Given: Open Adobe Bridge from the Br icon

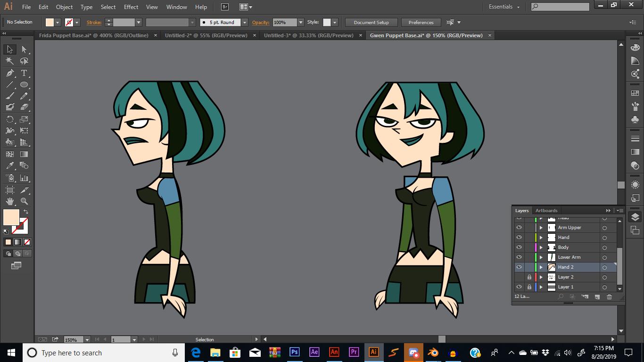Looking at the screenshot, I should 224,7.
